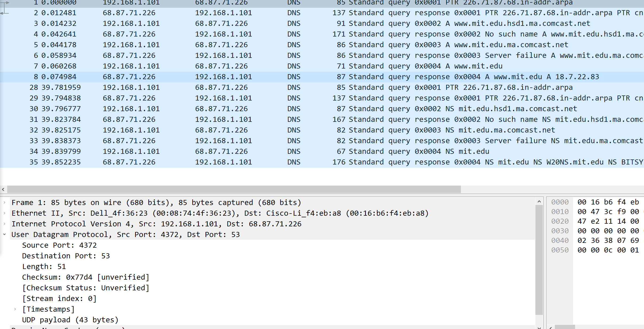Select packet 7 query A www.mit.edu
This screenshot has width=644, height=329.
coord(322,66)
